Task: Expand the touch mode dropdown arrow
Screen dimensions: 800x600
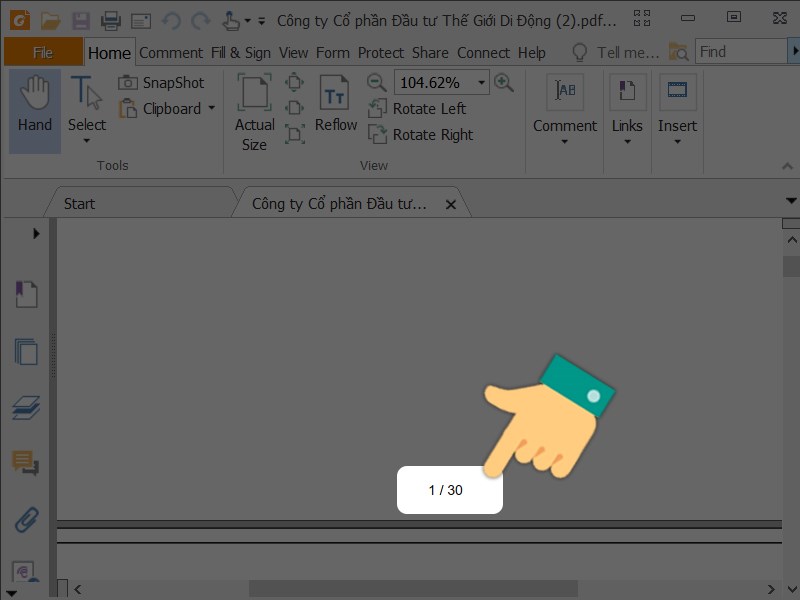Action: (x=247, y=21)
